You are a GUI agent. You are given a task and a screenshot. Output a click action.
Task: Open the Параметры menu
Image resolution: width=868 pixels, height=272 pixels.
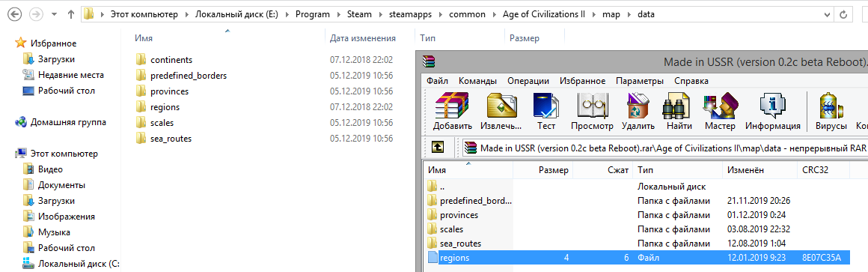(x=639, y=81)
